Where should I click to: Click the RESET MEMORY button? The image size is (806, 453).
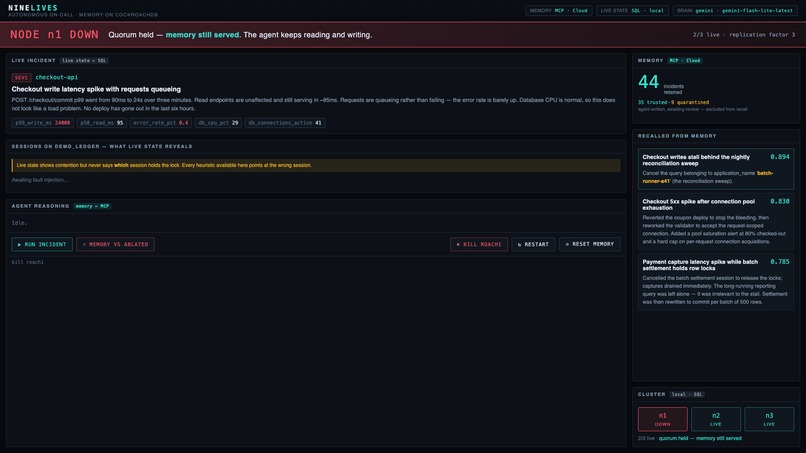(x=590, y=244)
